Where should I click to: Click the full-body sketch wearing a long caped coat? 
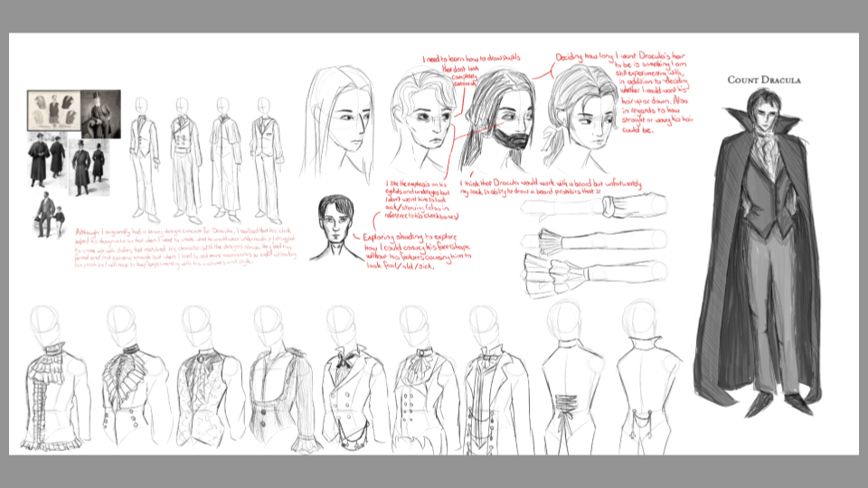point(225,159)
